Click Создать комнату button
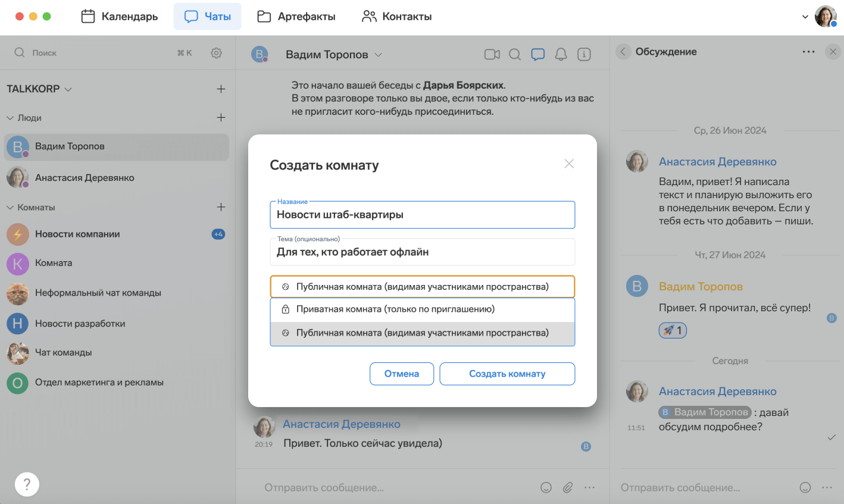This screenshot has height=504, width=844. pos(507,374)
